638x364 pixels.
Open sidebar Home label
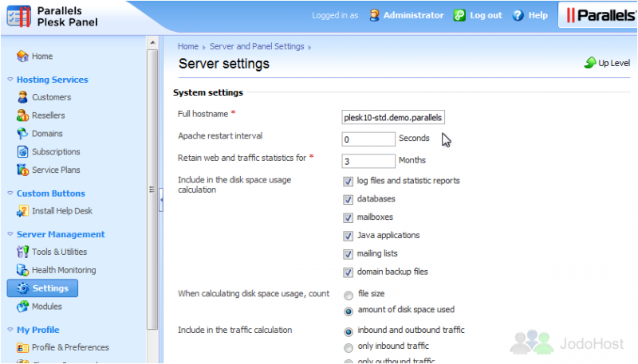[x=42, y=56]
